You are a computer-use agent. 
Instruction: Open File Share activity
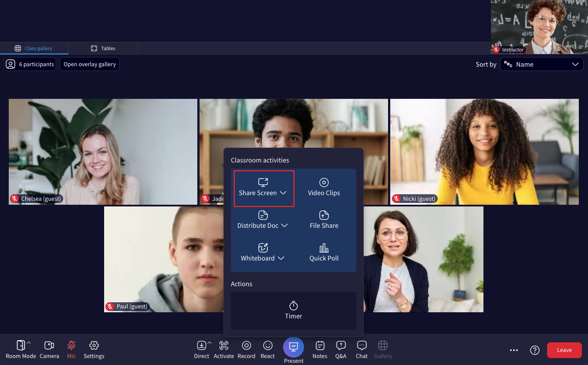[x=324, y=220]
